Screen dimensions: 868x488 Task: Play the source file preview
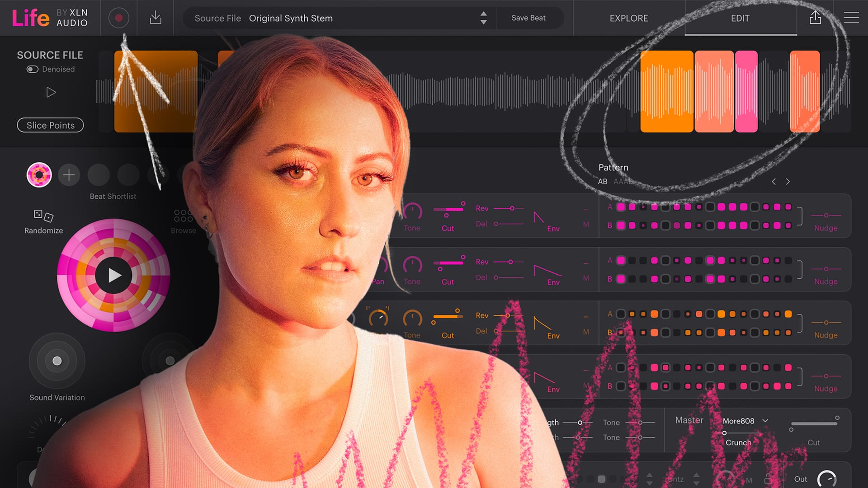[x=51, y=93]
